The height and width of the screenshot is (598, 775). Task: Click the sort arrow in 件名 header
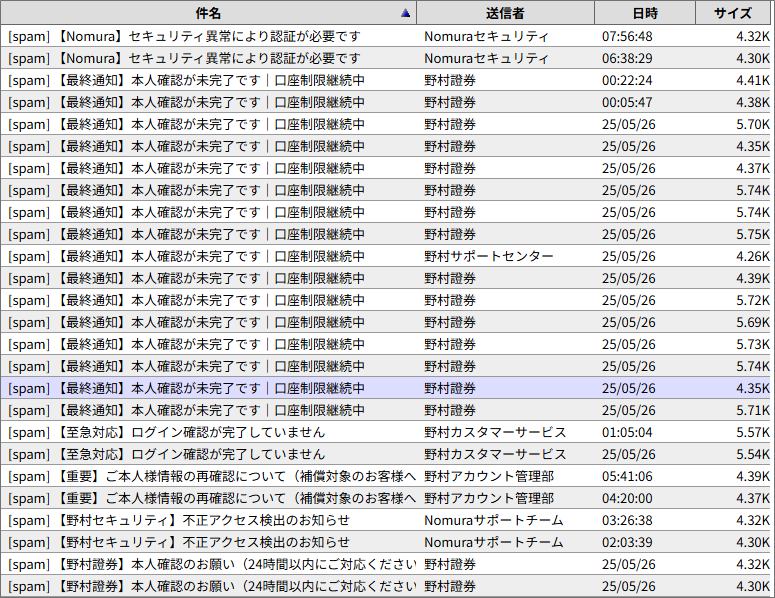click(405, 13)
